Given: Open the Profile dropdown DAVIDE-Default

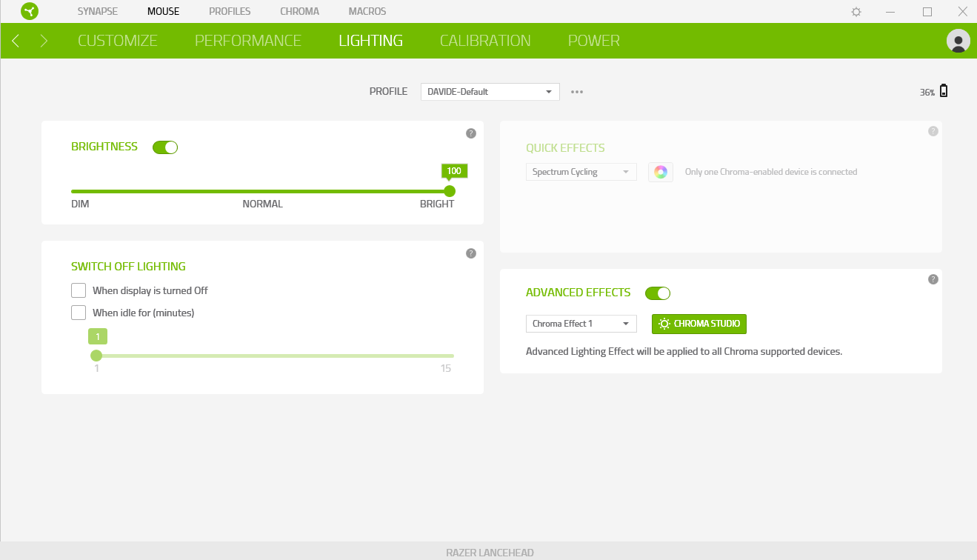Looking at the screenshot, I should point(490,92).
